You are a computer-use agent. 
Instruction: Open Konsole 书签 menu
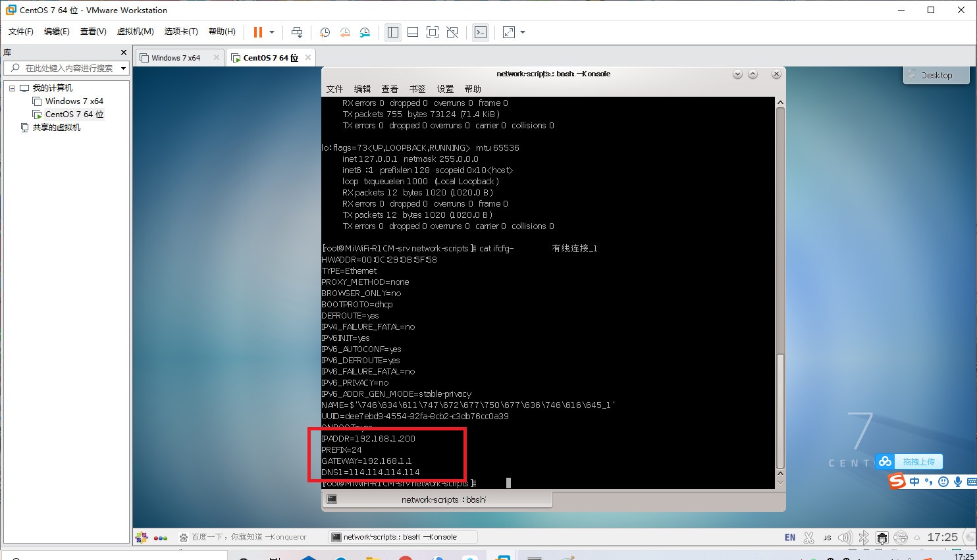click(x=417, y=89)
